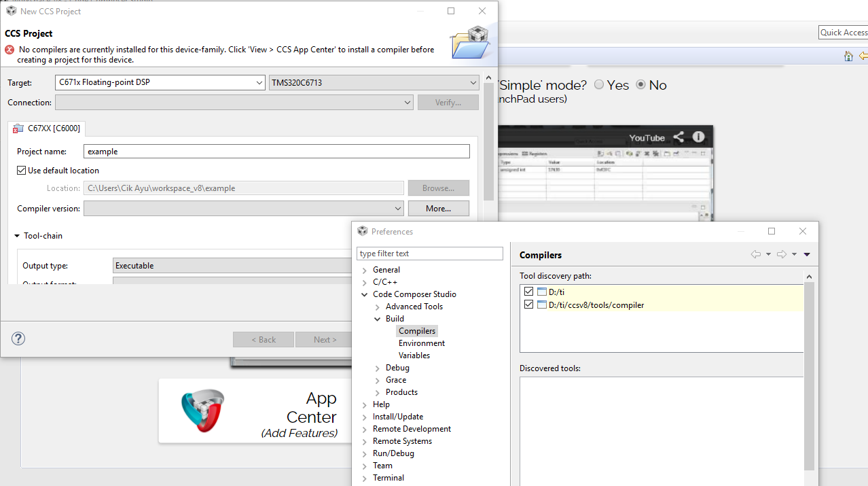Select the C67XX [C6000] tab
The height and width of the screenshot is (486, 868).
(x=47, y=128)
